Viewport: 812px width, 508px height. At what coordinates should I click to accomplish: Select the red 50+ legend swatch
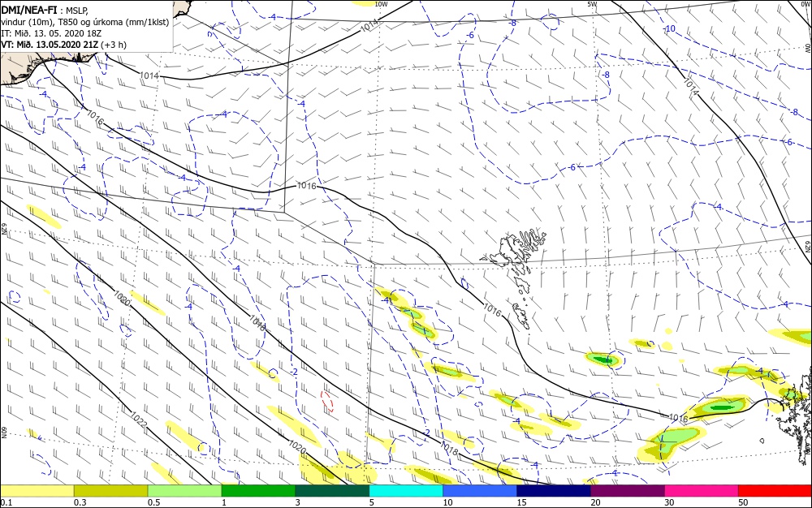pos(775,491)
